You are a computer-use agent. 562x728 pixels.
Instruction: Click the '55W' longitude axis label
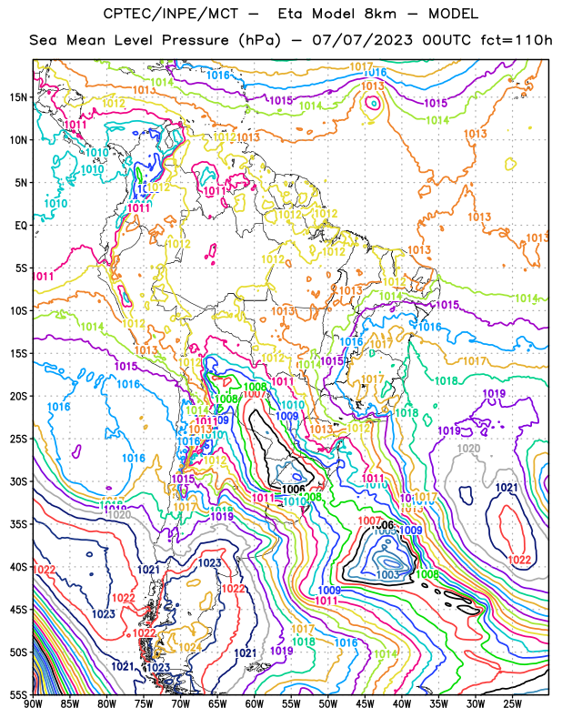pyautogui.click(x=291, y=704)
